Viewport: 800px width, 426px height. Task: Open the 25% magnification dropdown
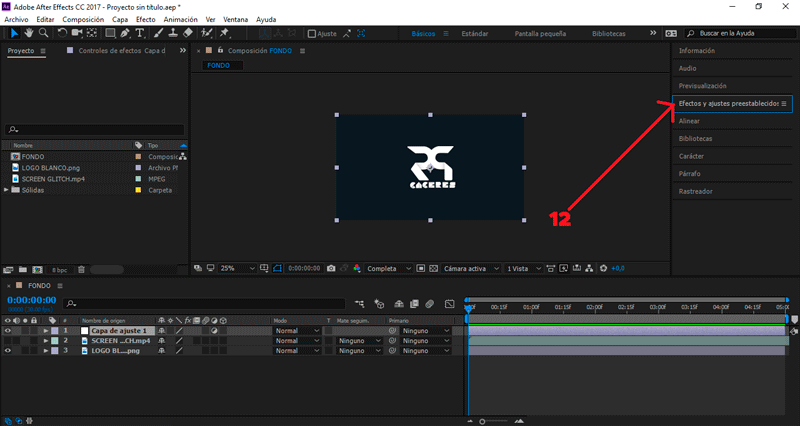237,268
